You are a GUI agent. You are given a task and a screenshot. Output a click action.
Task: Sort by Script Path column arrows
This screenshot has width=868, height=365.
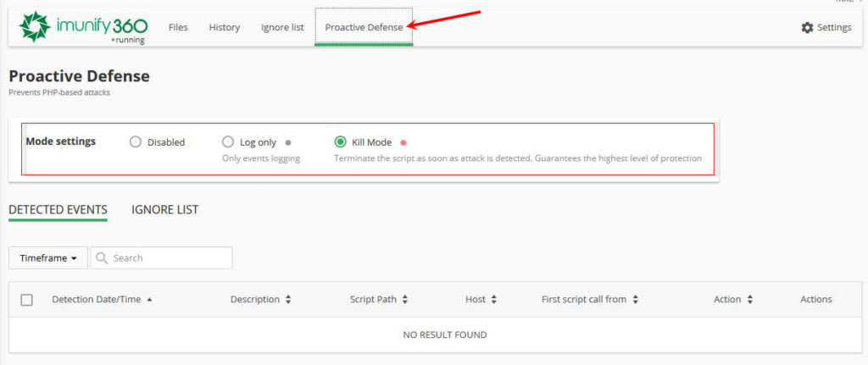(x=404, y=299)
